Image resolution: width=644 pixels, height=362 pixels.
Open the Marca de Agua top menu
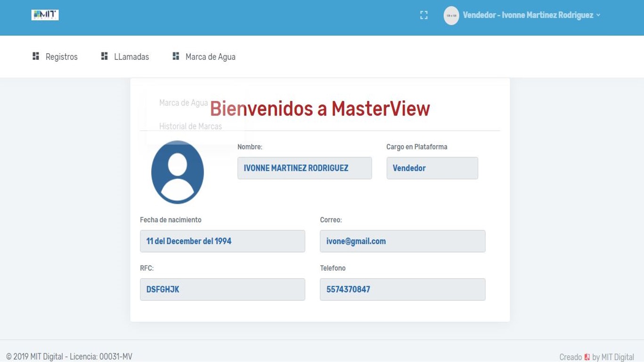[x=210, y=57]
